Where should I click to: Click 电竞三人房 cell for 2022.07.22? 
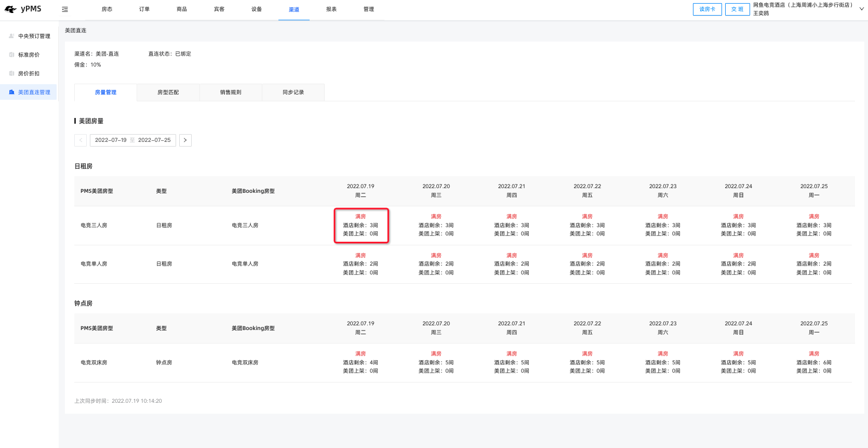pos(587,226)
